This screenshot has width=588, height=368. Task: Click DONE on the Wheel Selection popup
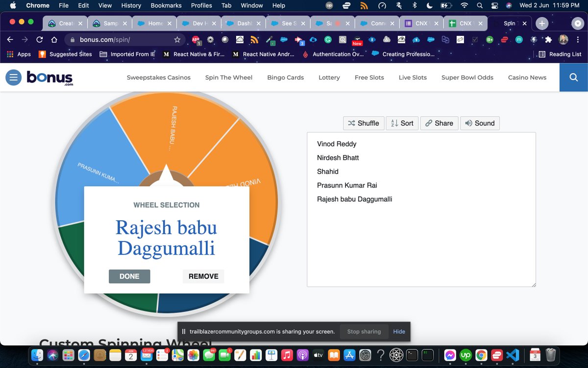tap(129, 276)
